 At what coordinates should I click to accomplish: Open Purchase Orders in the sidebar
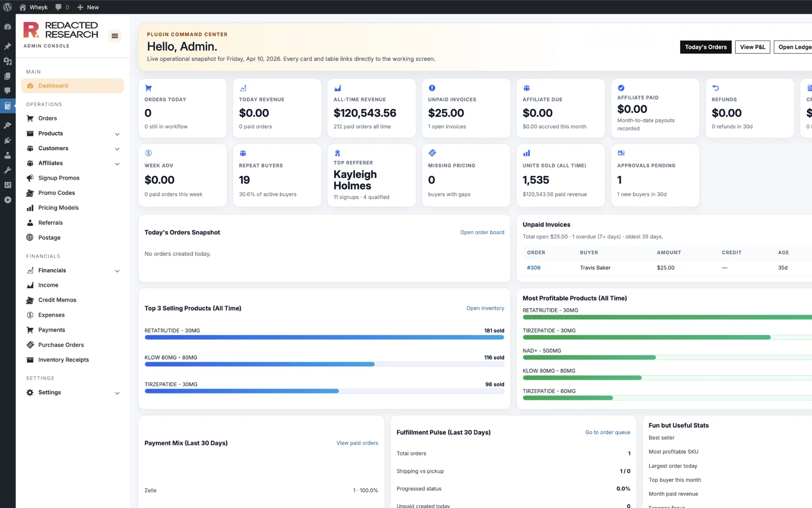[x=61, y=345]
